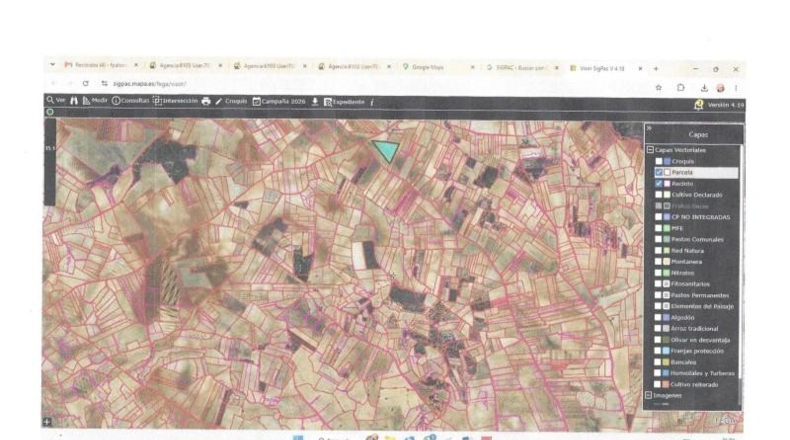Click the Humedales y Turberas label
The image size is (790, 440).
pyautogui.click(x=702, y=373)
